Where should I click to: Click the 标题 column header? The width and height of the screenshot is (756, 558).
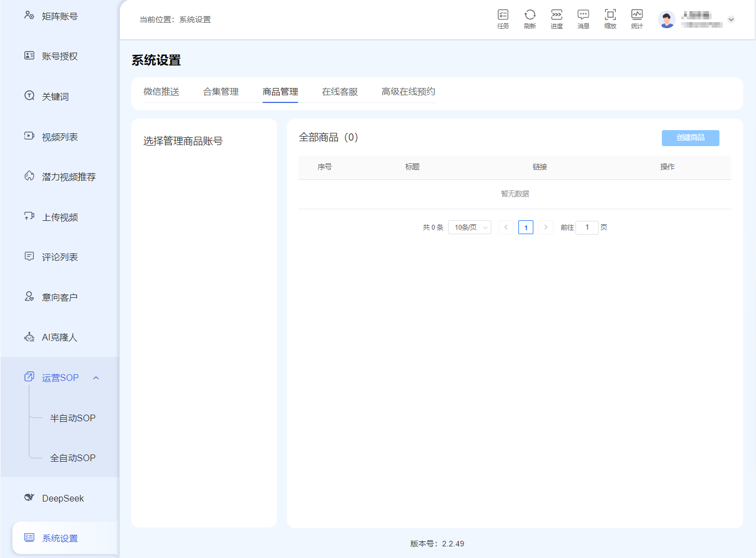[413, 167]
